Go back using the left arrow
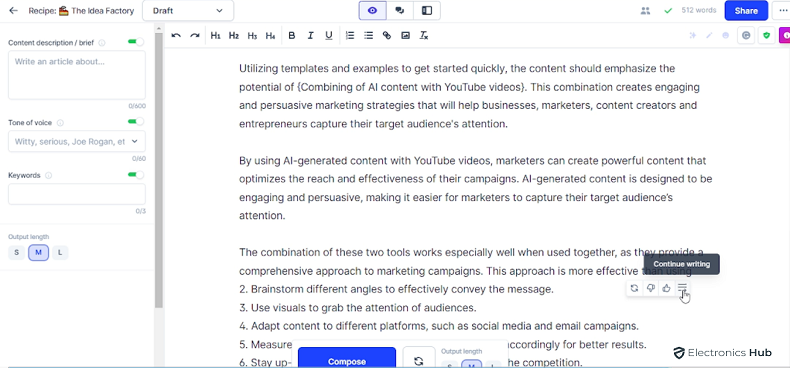Screen dimensions: 790x368 point(14,11)
